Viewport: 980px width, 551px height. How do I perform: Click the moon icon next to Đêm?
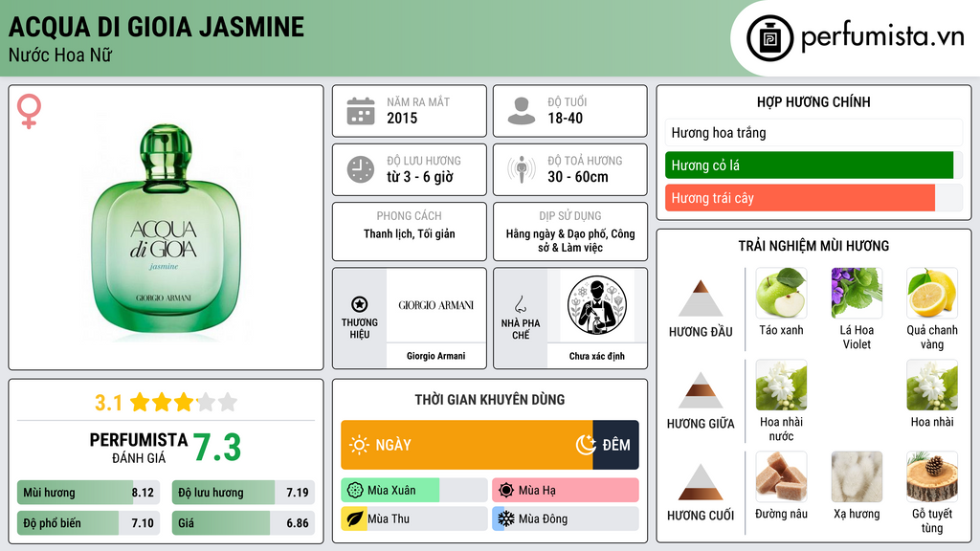586,445
